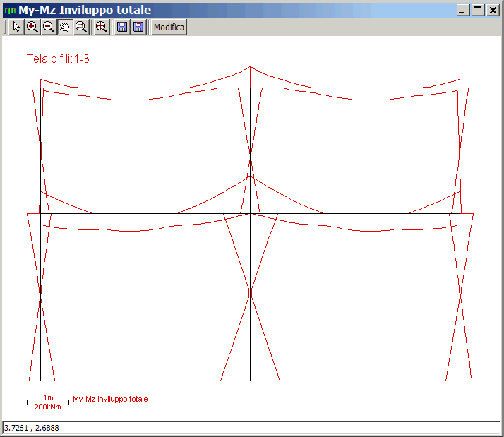Toggle the pan hand tool
The height and width of the screenshot is (437, 504).
point(65,27)
